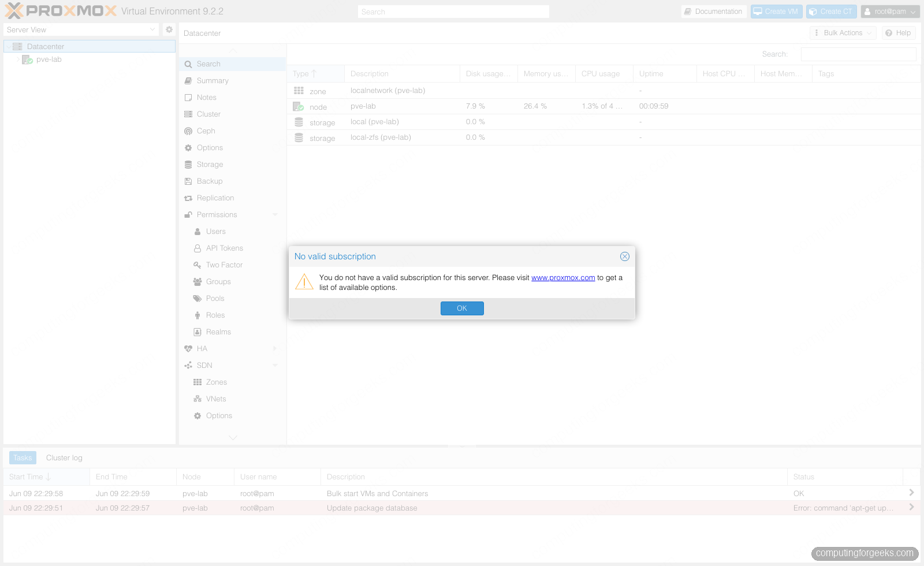Open the Documentation button
The image size is (924, 566).
(714, 12)
